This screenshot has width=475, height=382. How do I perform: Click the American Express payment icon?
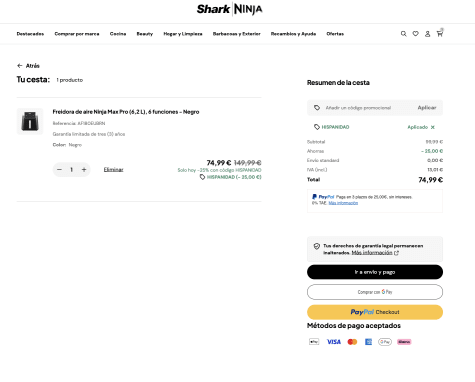click(x=368, y=342)
